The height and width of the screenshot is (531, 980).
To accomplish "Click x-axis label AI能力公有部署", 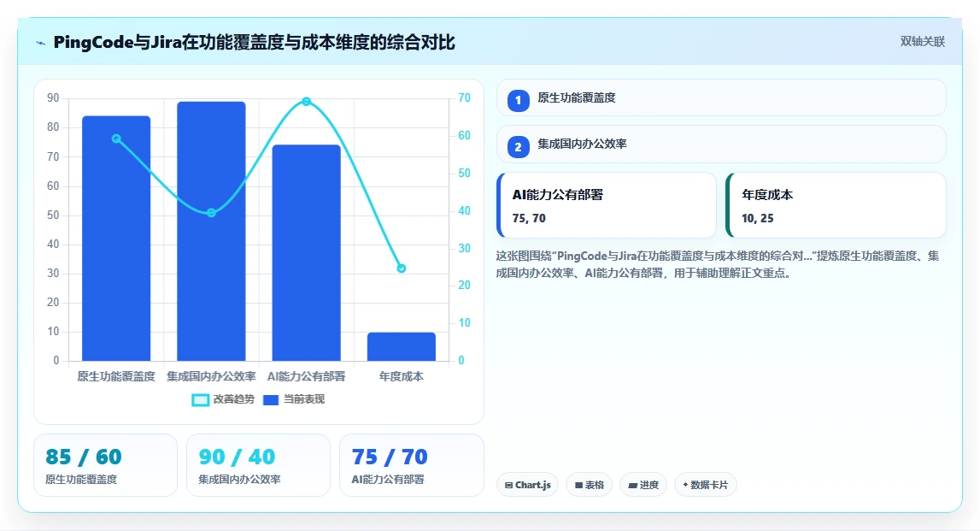I will [306, 376].
